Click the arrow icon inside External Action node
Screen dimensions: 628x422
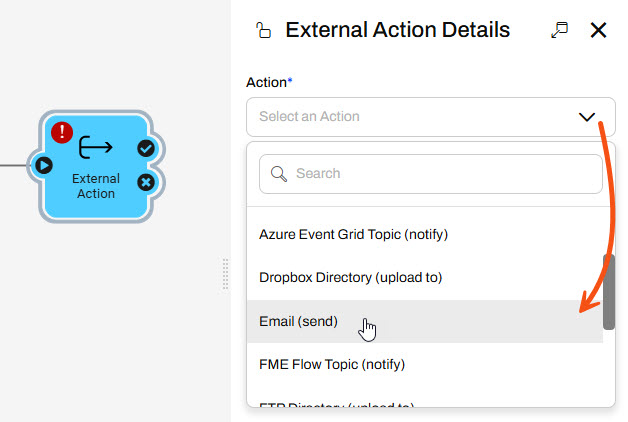point(96,149)
